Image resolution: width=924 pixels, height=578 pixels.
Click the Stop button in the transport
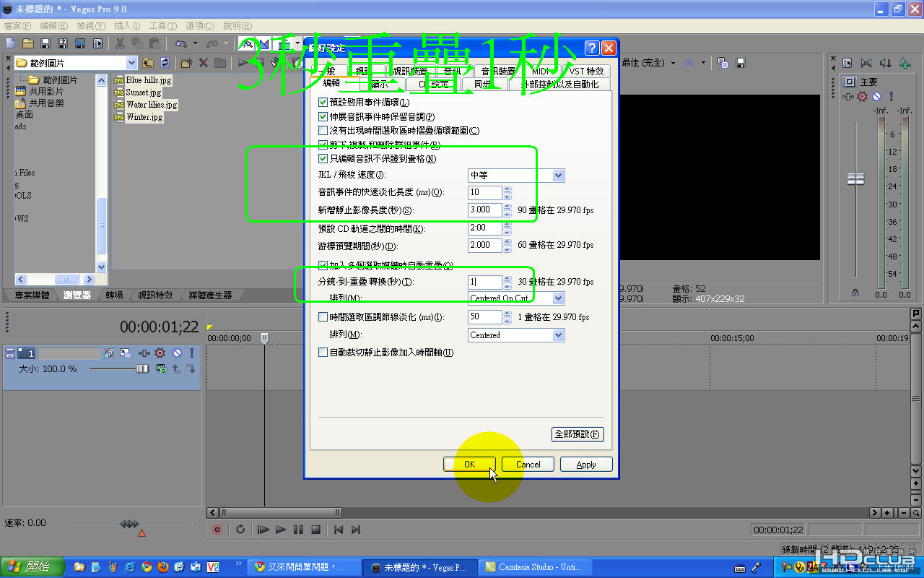coord(315,530)
